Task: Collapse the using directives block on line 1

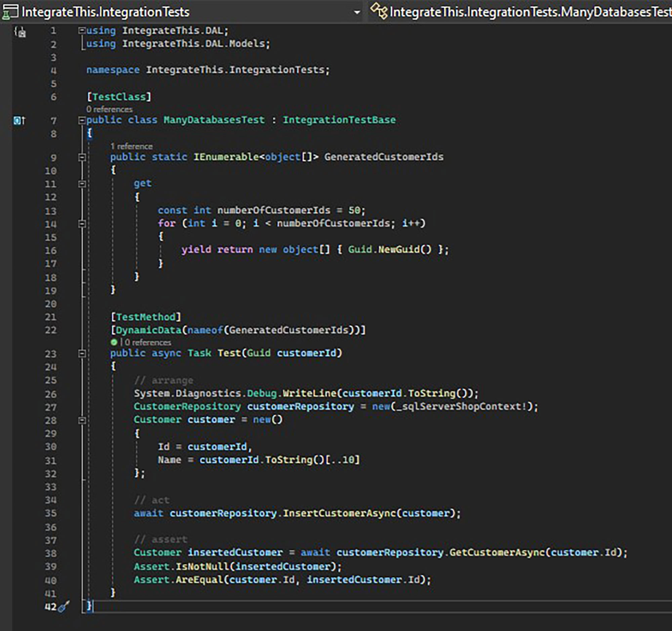Action: pos(82,31)
